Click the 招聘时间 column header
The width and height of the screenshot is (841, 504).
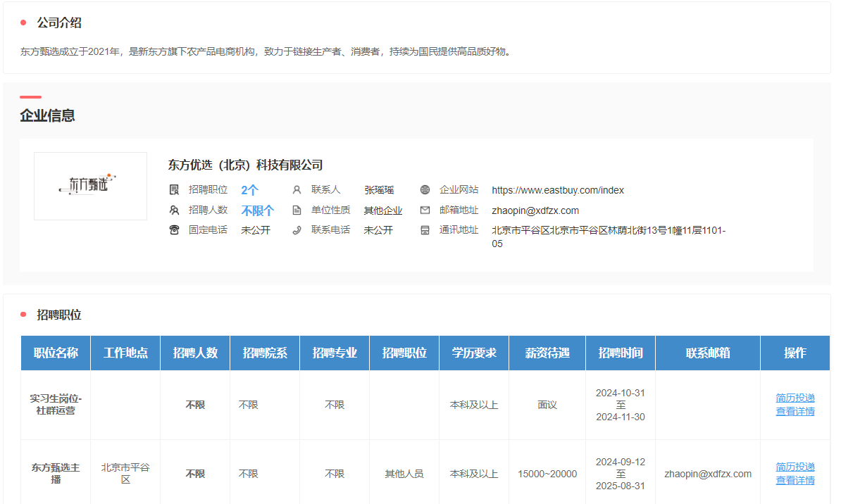[621, 353]
